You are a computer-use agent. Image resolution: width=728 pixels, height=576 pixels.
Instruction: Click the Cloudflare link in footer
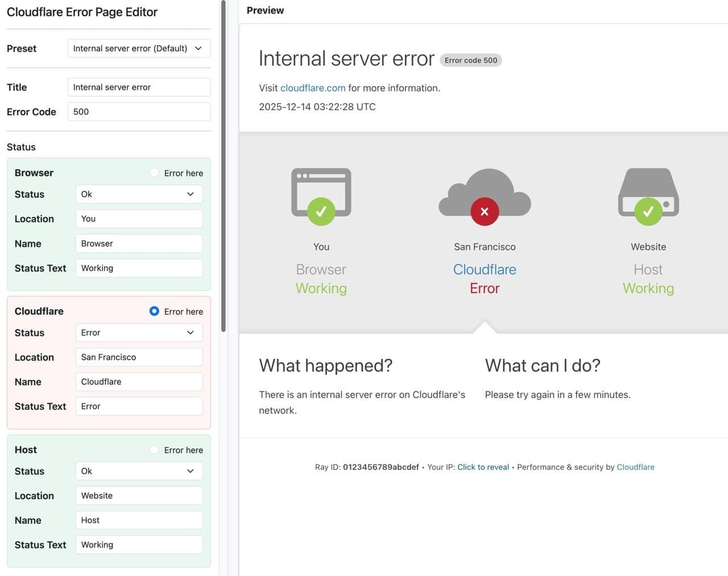click(x=635, y=467)
